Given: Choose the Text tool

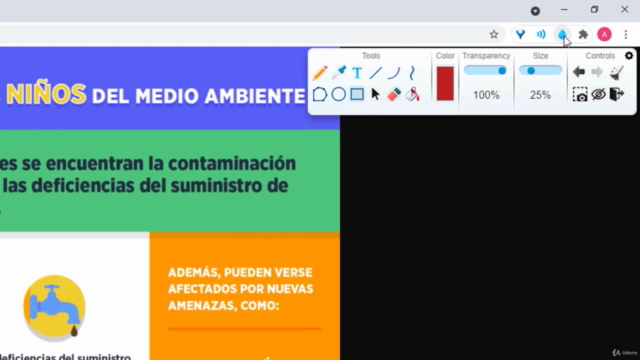Looking at the screenshot, I should (x=357, y=73).
